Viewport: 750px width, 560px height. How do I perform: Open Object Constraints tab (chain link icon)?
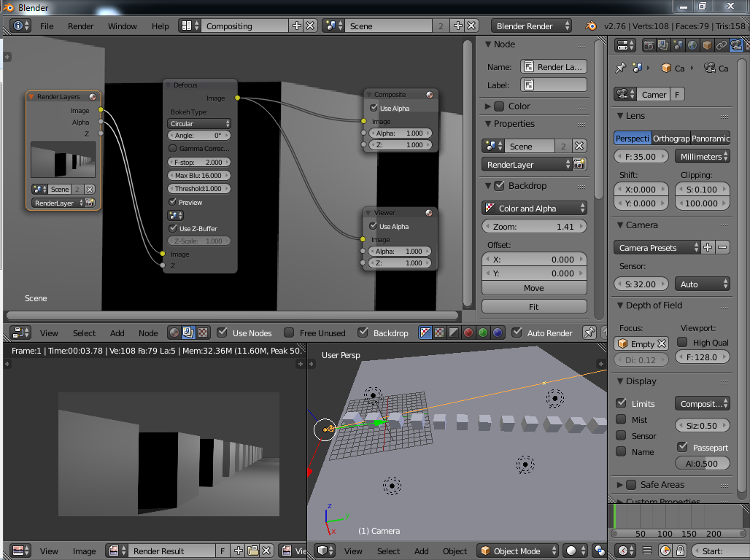pyautogui.click(x=722, y=45)
